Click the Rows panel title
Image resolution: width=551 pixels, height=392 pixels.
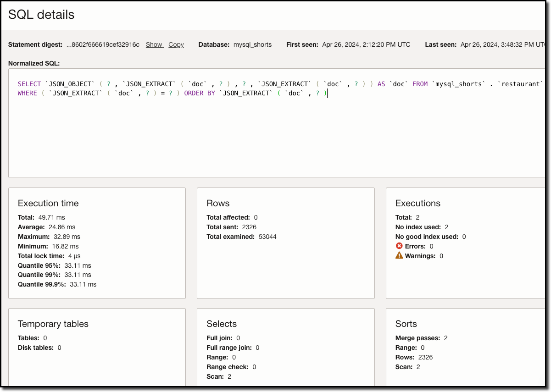[218, 203]
